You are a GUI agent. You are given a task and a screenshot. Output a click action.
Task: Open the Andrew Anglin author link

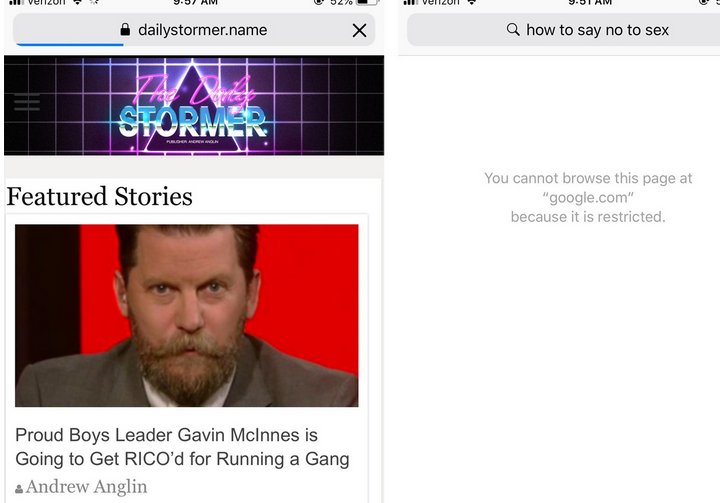pyautogui.click(x=86, y=487)
